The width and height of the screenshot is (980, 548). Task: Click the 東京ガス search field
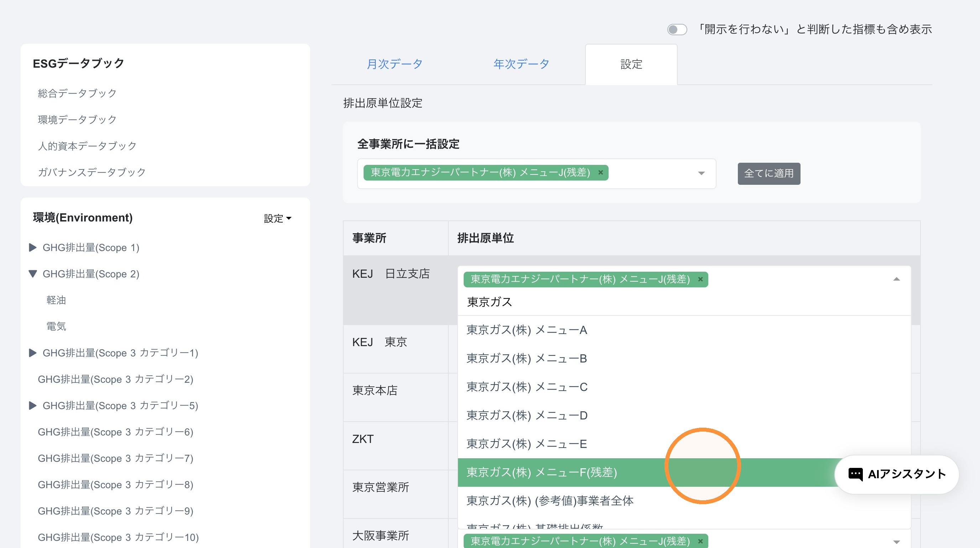[x=684, y=302]
